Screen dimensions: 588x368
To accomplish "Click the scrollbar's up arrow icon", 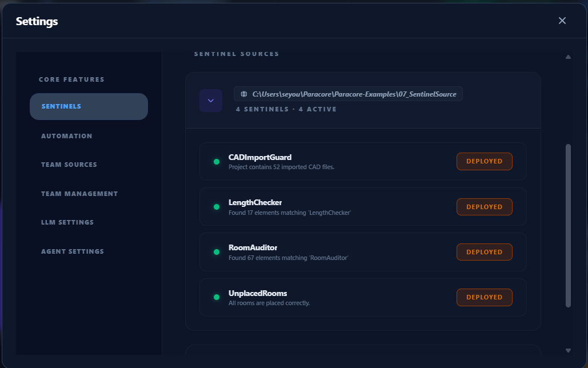I will coord(568,57).
